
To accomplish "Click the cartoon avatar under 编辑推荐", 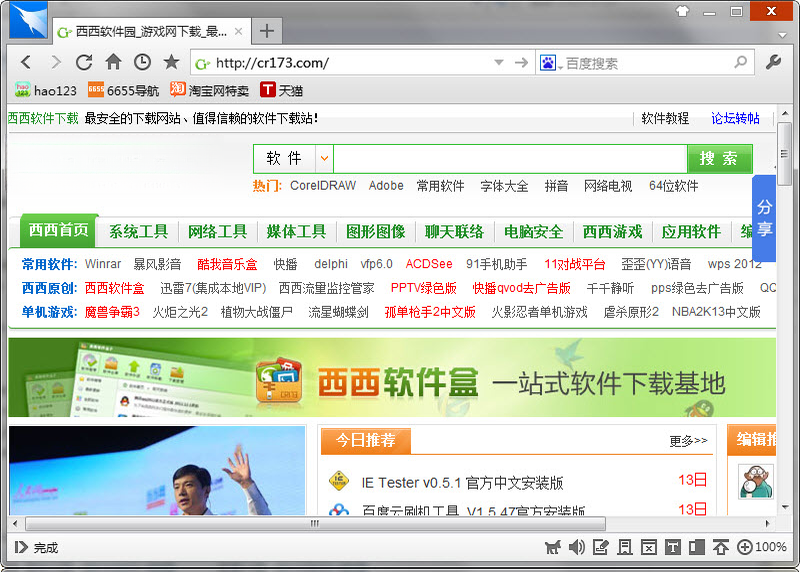I will point(756,481).
